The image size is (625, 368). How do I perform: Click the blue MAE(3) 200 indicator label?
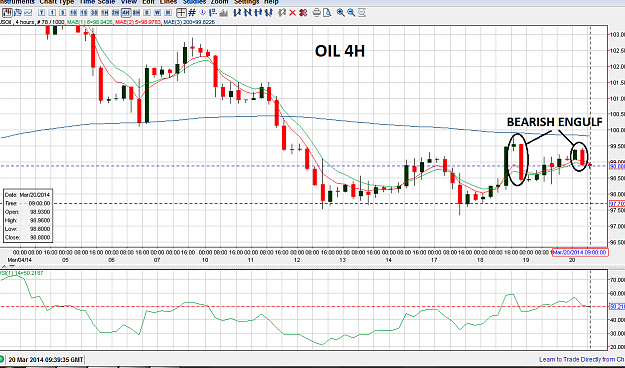pos(189,22)
